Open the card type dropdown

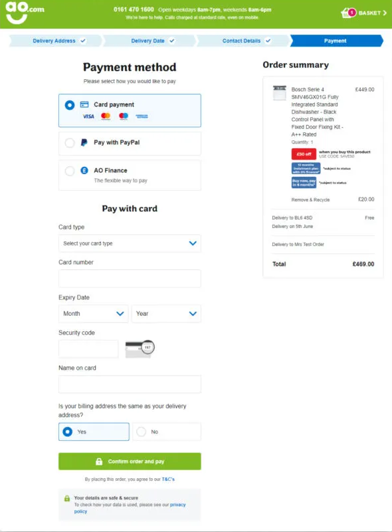(x=130, y=244)
